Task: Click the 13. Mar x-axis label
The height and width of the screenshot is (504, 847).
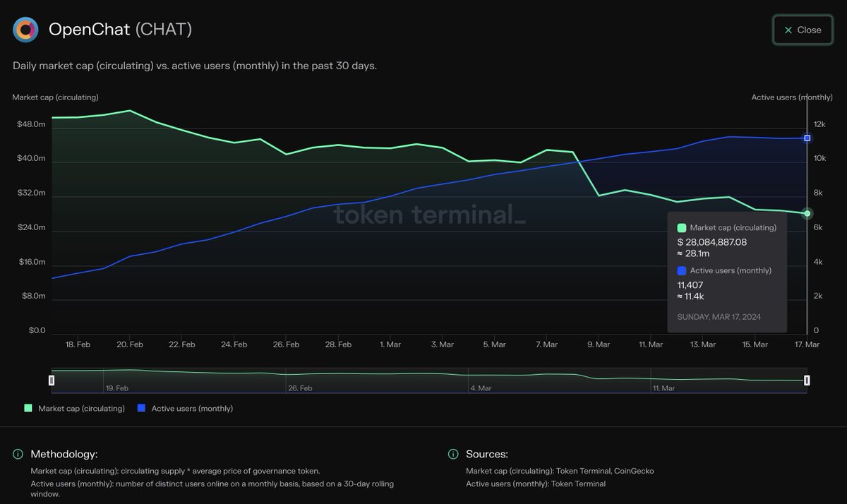Action: pos(703,344)
